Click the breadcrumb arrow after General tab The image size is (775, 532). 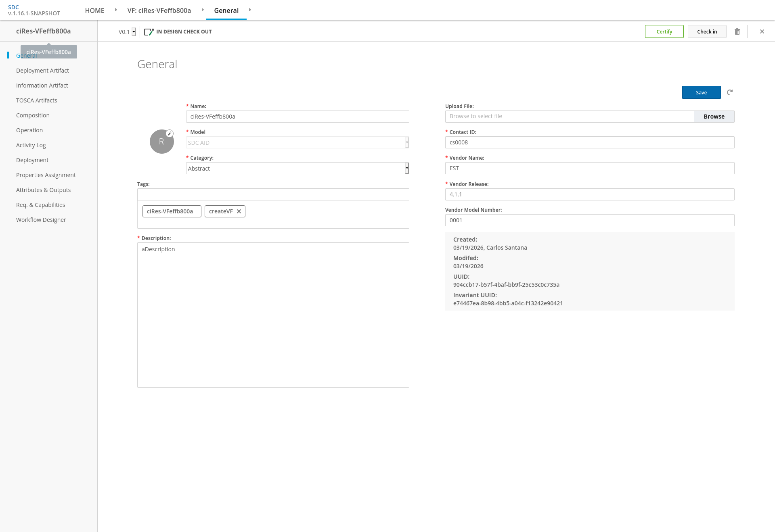pyautogui.click(x=250, y=10)
